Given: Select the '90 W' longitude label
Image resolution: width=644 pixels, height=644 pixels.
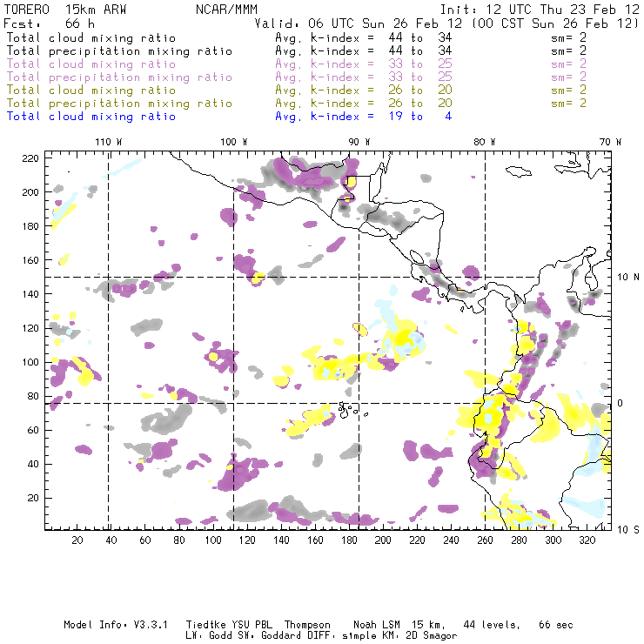Looking at the screenshot, I should (359, 142).
